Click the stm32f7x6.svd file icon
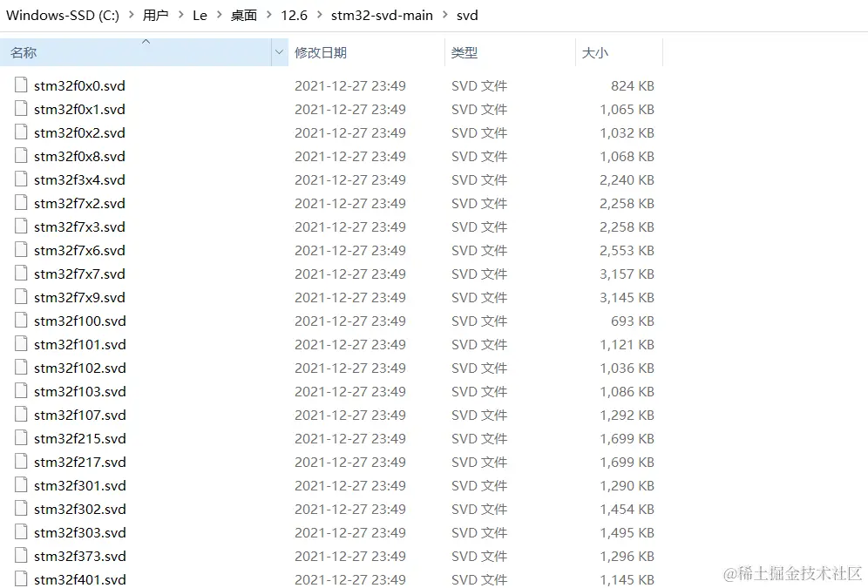The width and height of the screenshot is (868, 588). [x=21, y=249]
